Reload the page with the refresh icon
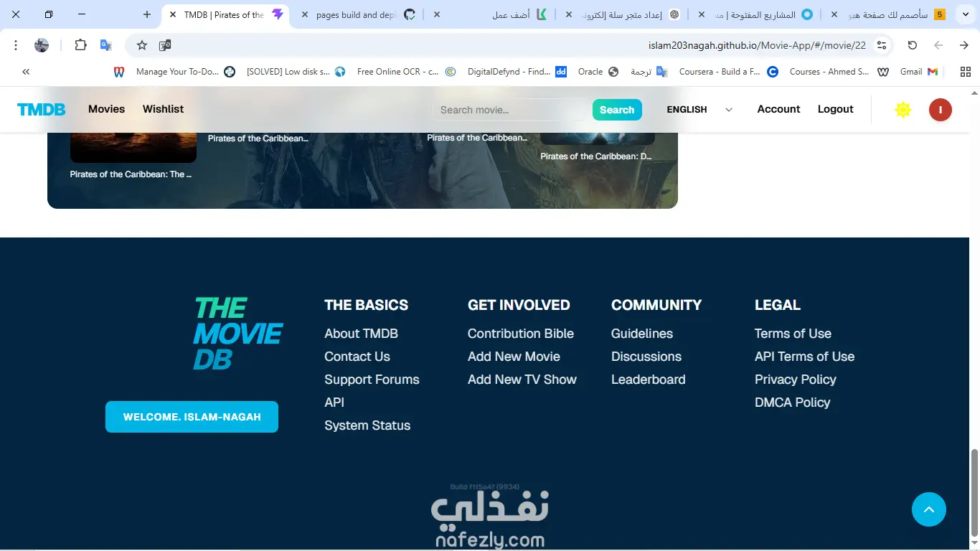The width and height of the screenshot is (980, 551). click(913, 45)
